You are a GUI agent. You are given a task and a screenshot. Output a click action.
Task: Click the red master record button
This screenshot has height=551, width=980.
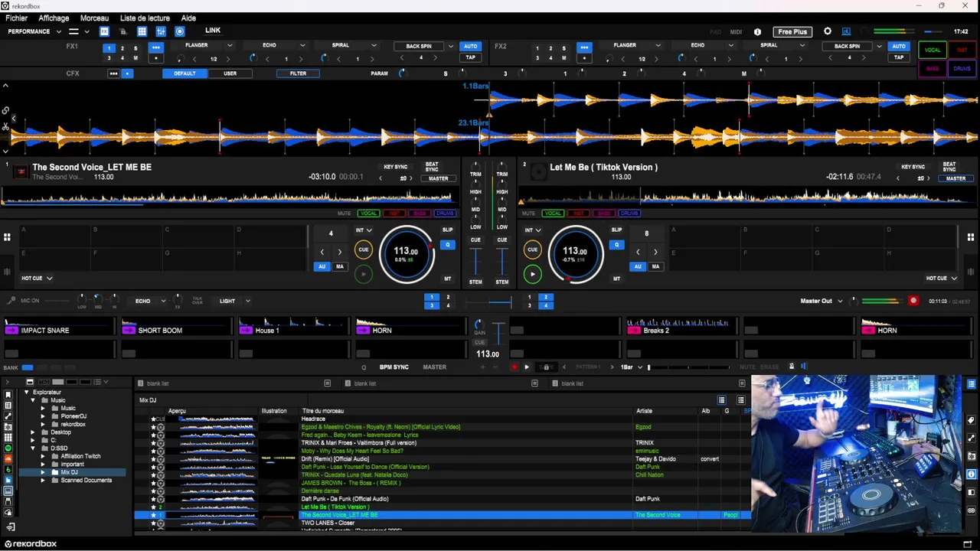click(913, 301)
